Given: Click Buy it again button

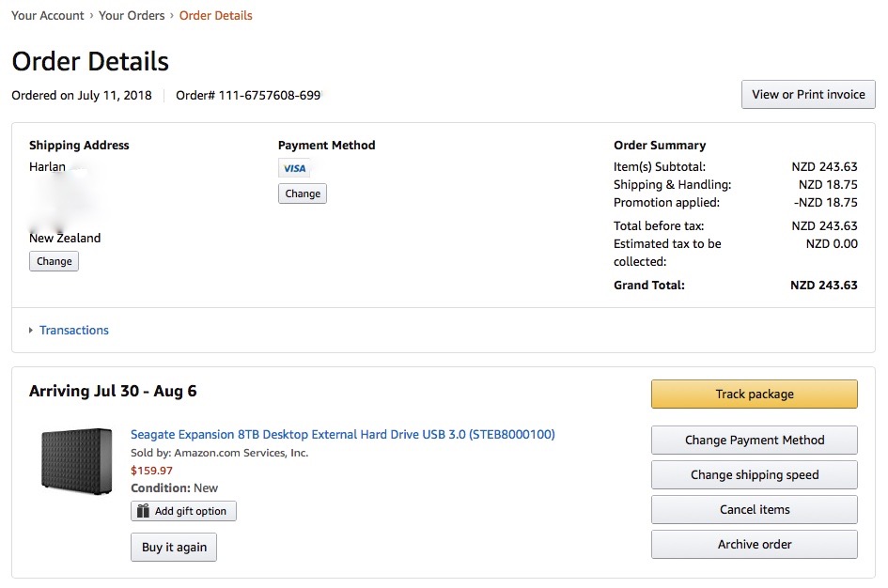Looking at the screenshot, I should [x=174, y=547].
